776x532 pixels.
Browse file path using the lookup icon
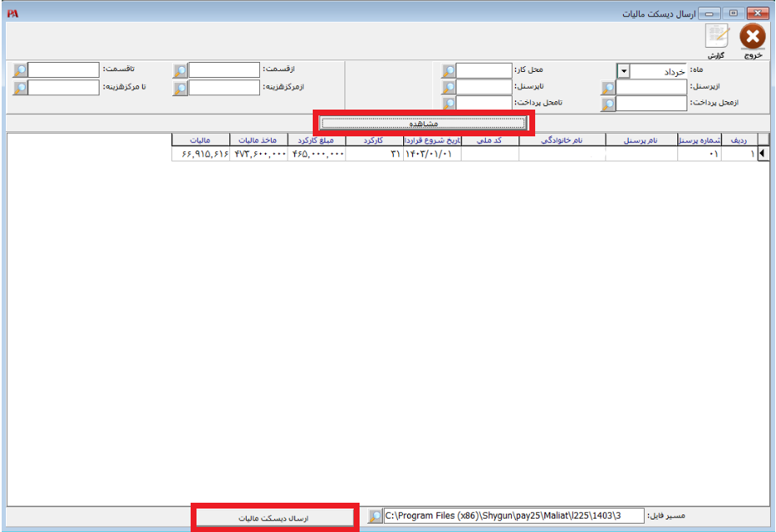[375, 516]
